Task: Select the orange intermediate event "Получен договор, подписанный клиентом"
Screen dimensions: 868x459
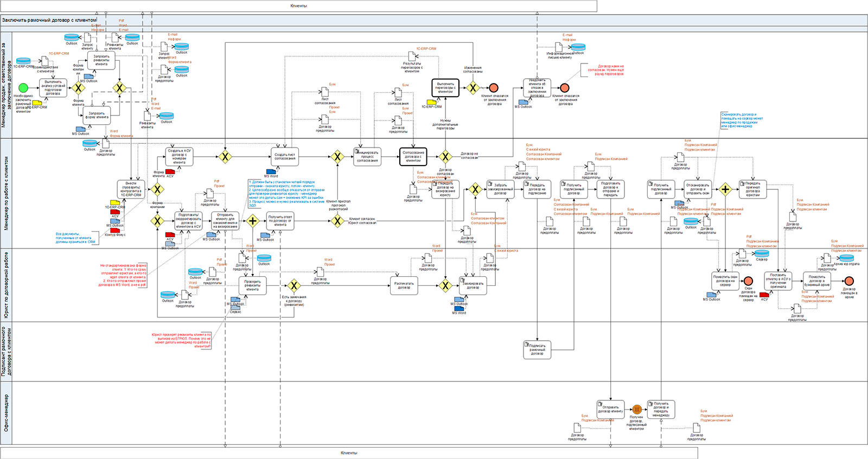Action: coord(637,410)
